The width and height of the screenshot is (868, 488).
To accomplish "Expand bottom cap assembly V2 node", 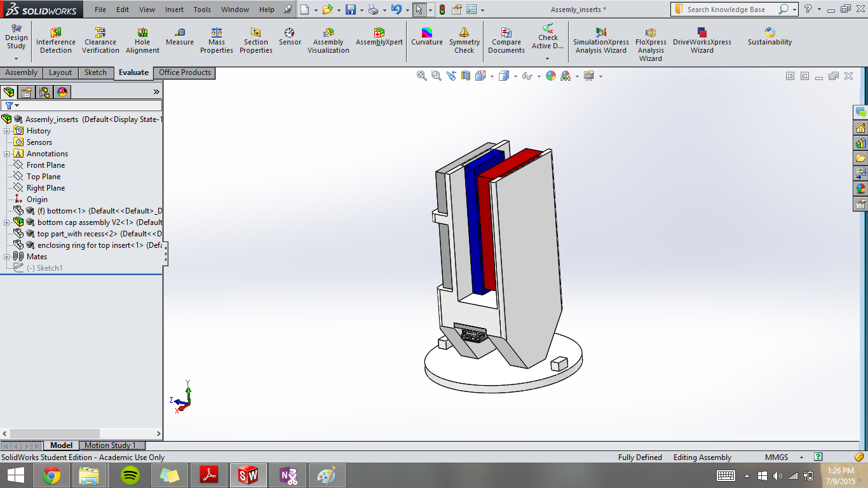I will 6,222.
